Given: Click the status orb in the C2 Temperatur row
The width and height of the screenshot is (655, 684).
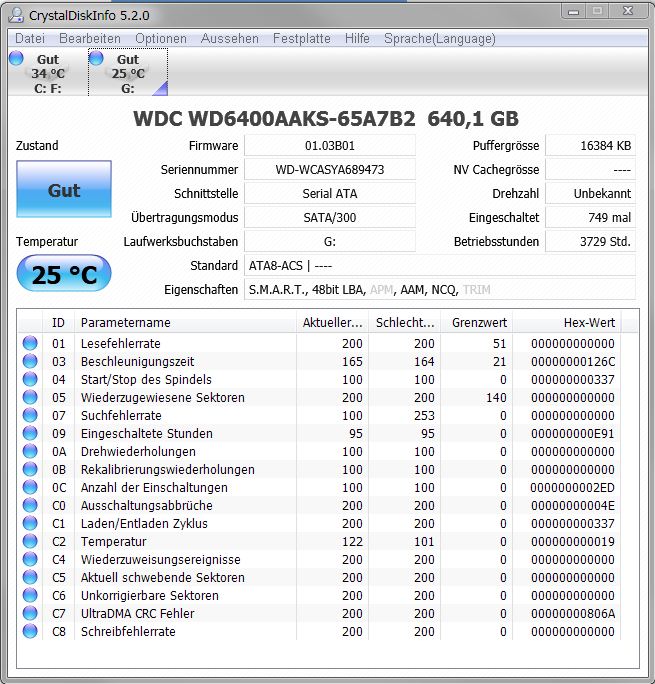Looking at the screenshot, I should [30, 541].
